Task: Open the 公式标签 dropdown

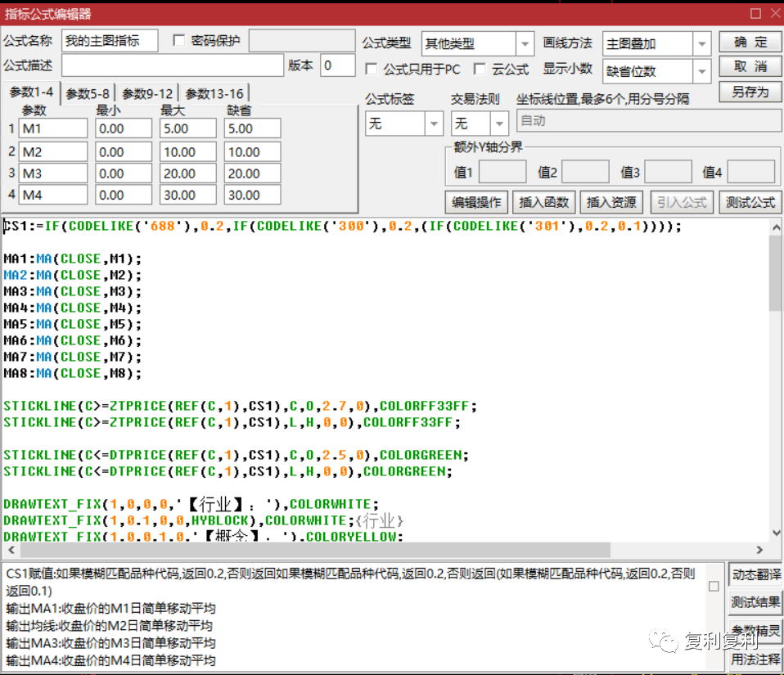Action: pyautogui.click(x=434, y=123)
